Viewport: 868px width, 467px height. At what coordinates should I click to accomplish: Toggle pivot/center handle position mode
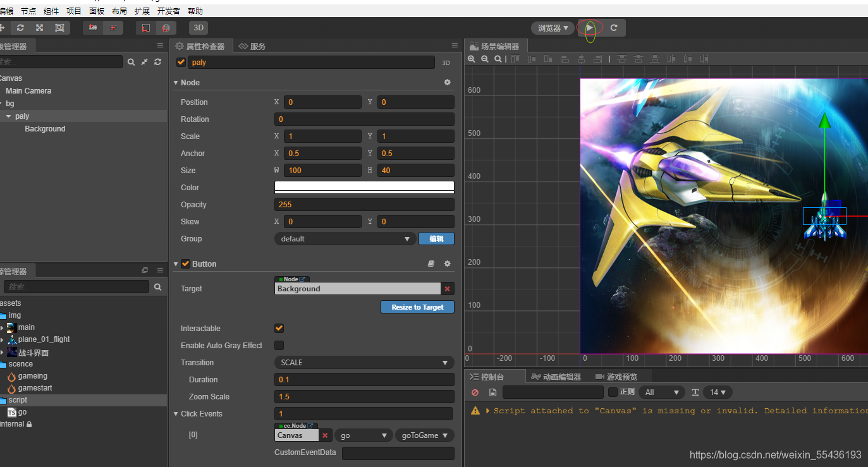pyautogui.click(x=94, y=28)
